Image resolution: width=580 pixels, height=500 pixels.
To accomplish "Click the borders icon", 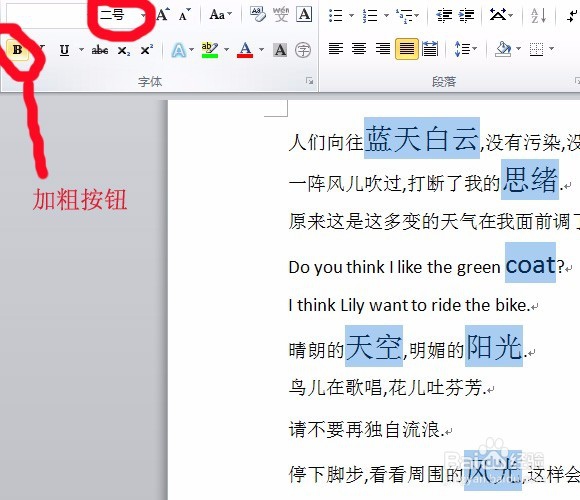I will click(536, 49).
